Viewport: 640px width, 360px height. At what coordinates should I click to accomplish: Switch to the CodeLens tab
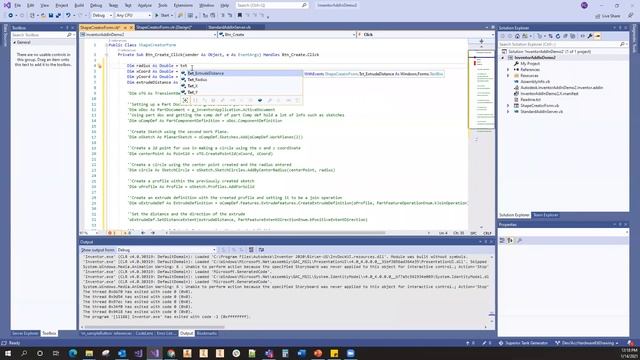[x=144, y=333]
